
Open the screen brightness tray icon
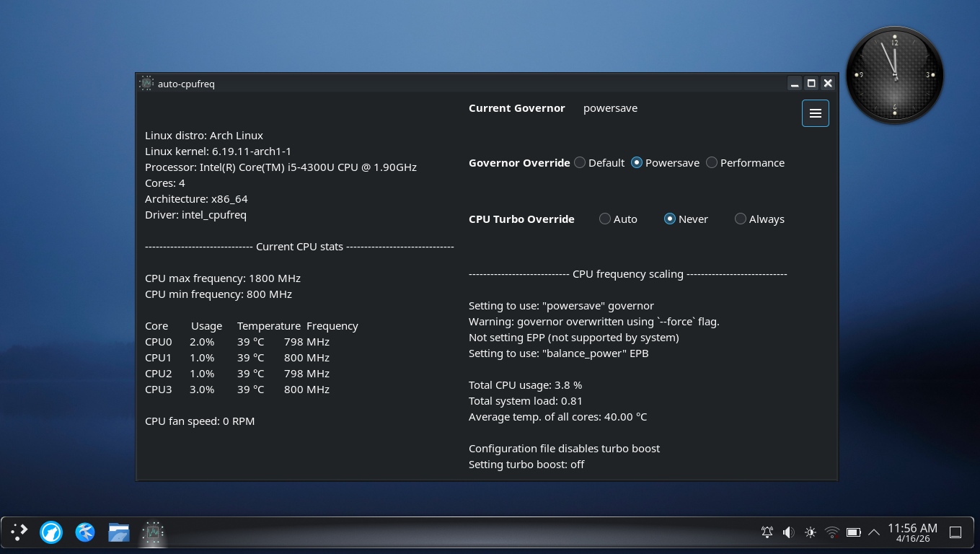tap(811, 532)
